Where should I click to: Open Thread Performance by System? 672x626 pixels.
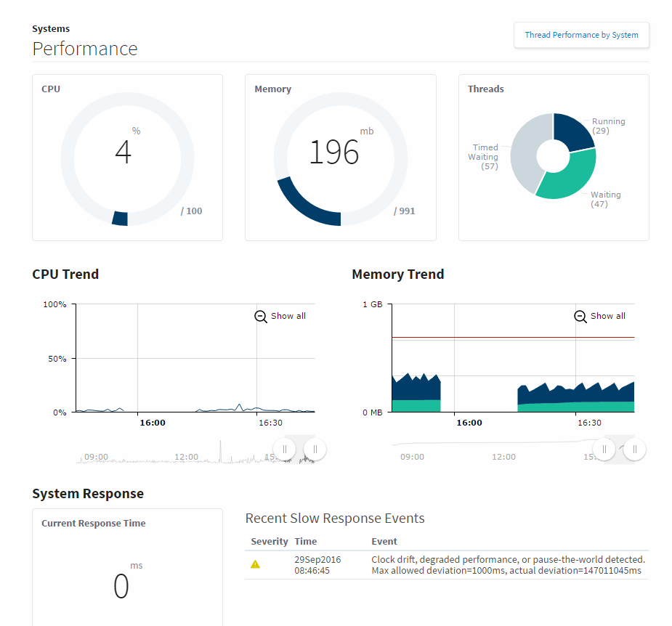tap(581, 35)
